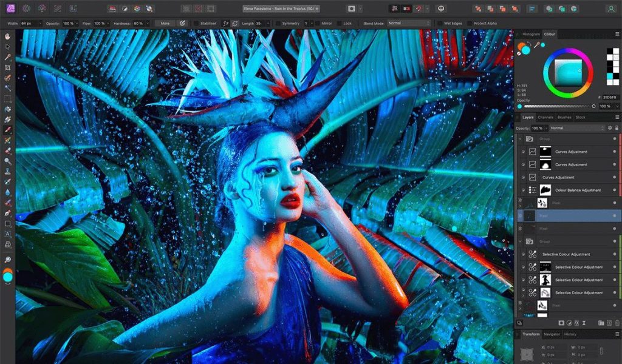Enable the Wet Edges checkbox
The image size is (622, 364).
pos(440,24)
